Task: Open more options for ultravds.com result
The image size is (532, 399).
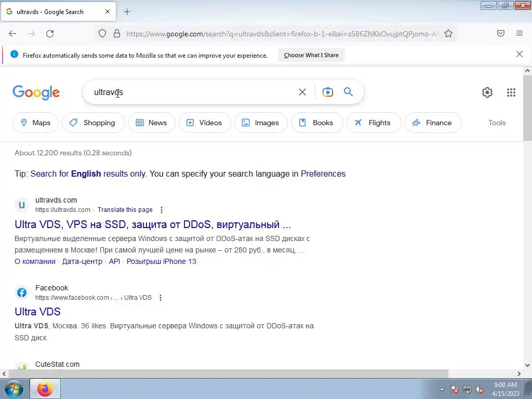Action: coord(162,210)
